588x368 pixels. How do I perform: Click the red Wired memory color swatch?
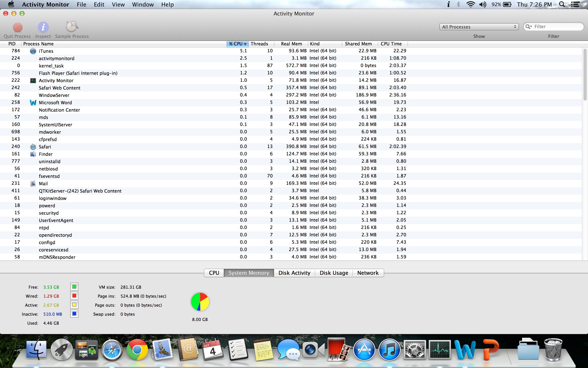tap(74, 296)
